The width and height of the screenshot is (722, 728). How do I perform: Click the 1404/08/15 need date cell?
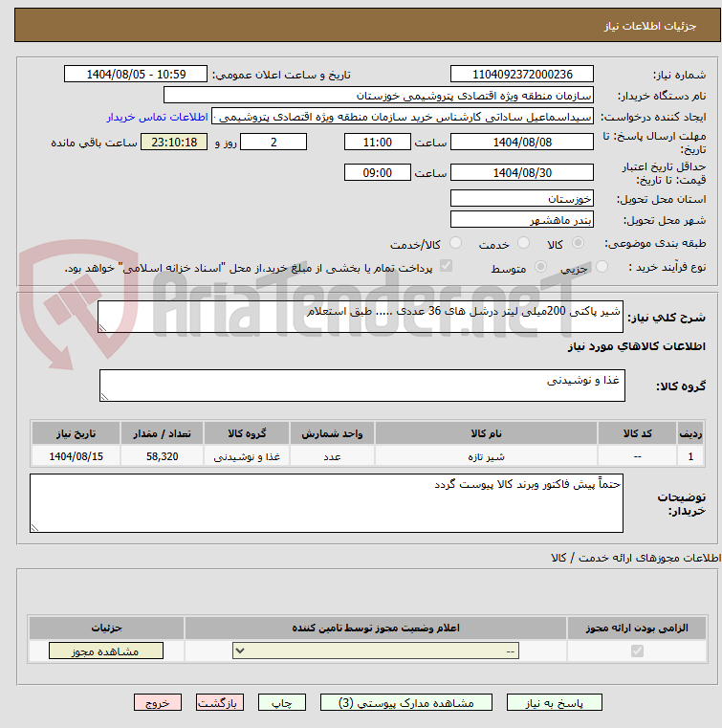(x=77, y=456)
